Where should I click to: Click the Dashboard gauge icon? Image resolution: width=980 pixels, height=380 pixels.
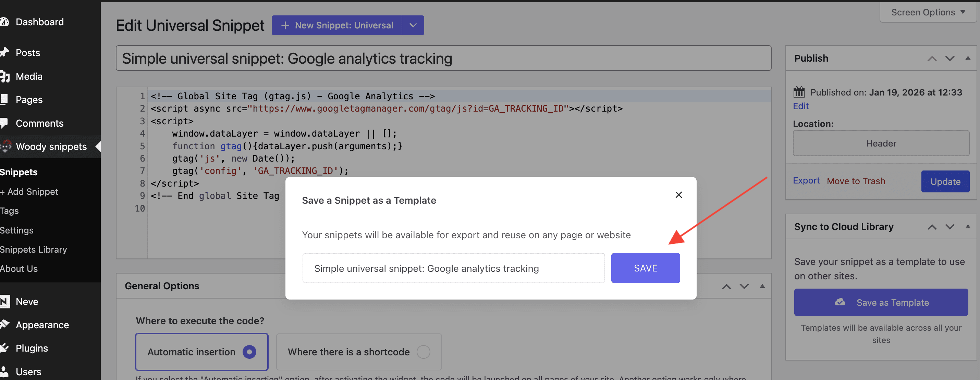4,22
